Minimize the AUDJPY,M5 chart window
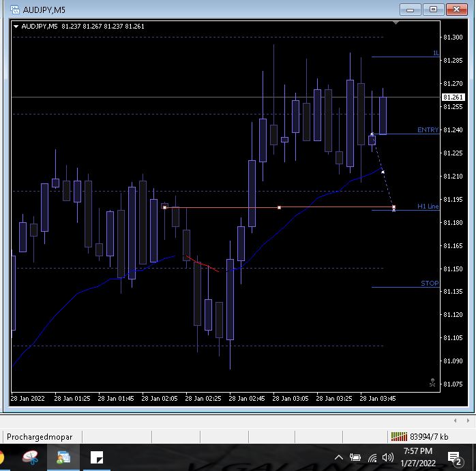Image resolution: width=476 pixels, height=471 pixels. click(x=410, y=10)
